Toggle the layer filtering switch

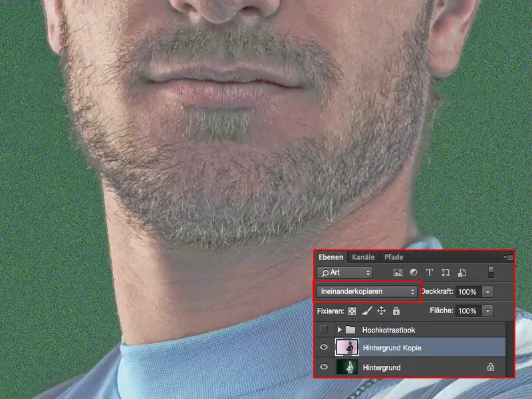(x=491, y=272)
